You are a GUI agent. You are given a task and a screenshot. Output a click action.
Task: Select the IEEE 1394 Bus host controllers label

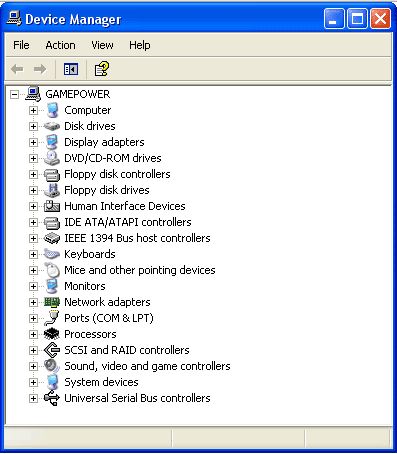coord(137,238)
